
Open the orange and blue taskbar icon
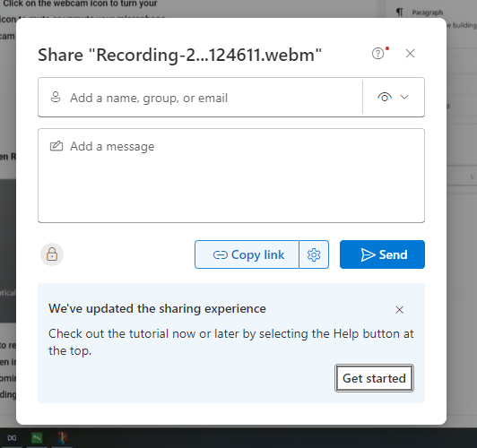pos(62,437)
